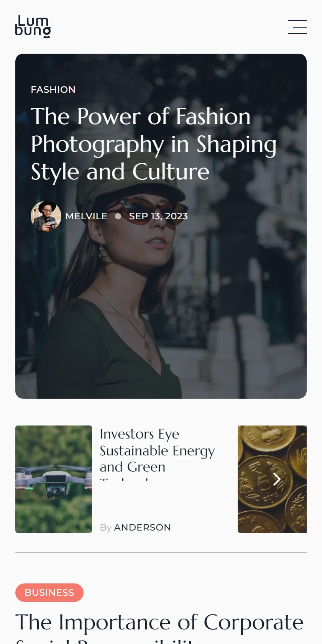Image resolution: width=322 pixels, height=644 pixels.
Task: Click the and Green title line
Action: pyautogui.click(x=133, y=467)
